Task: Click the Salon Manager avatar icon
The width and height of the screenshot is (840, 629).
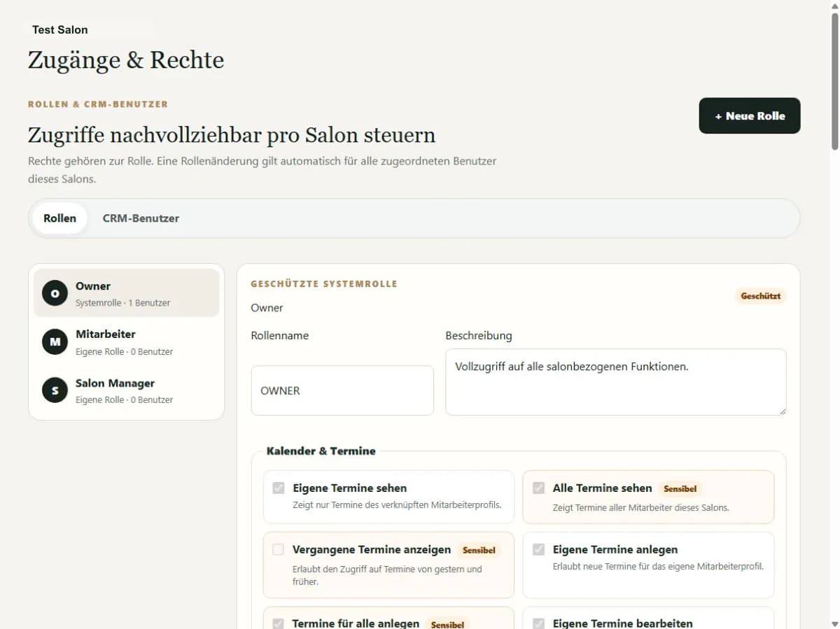Action: click(x=55, y=390)
